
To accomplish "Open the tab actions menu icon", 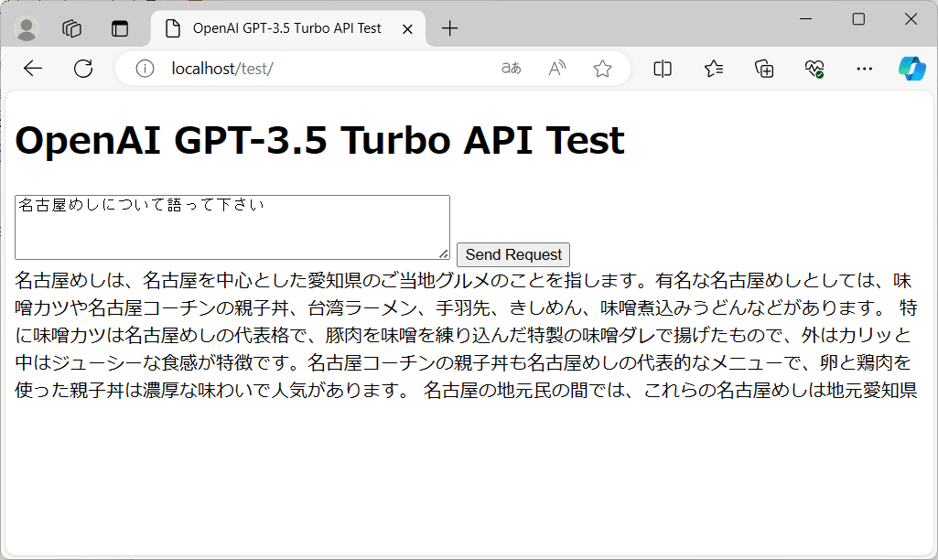I will point(120,28).
